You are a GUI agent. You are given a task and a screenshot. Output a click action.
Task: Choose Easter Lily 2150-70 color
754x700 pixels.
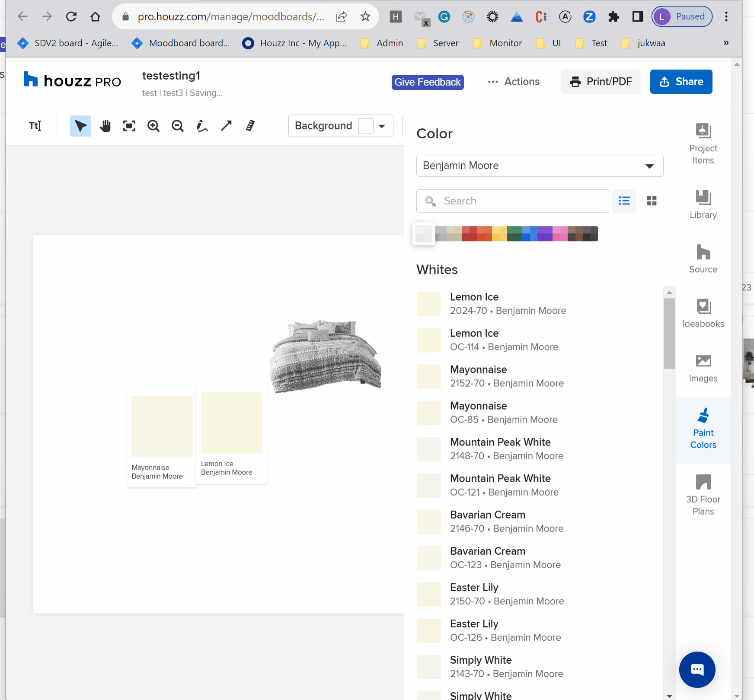[540, 594]
